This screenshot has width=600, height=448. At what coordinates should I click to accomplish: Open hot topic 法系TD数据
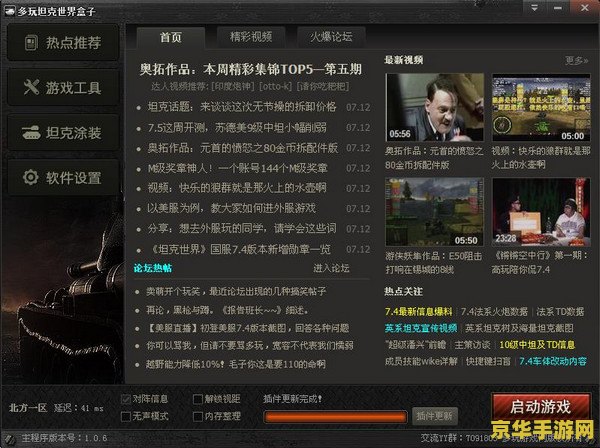560,312
